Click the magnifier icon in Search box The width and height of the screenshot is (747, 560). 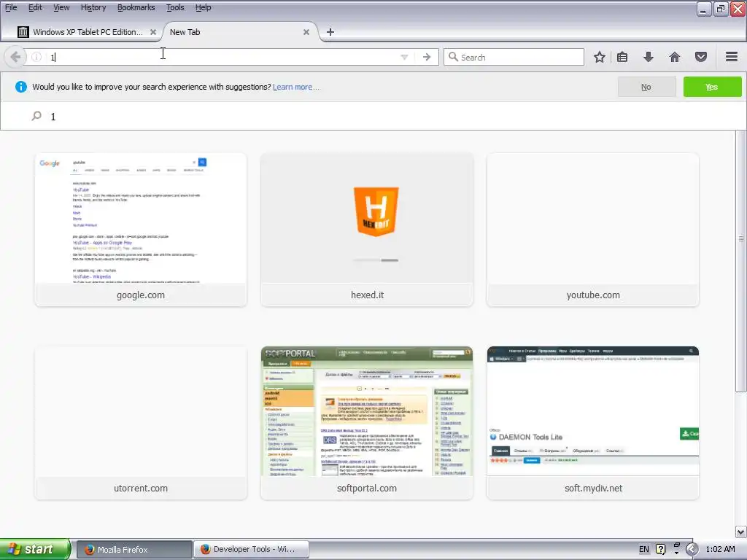(453, 57)
